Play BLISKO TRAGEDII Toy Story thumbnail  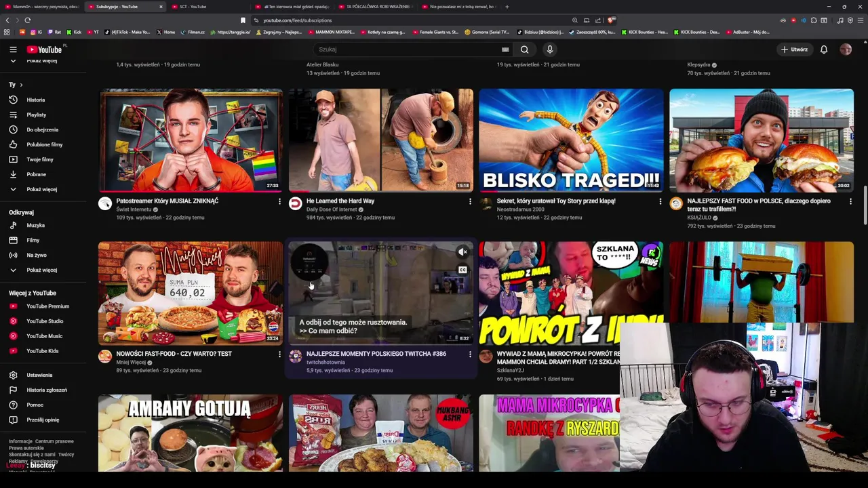[571, 140]
